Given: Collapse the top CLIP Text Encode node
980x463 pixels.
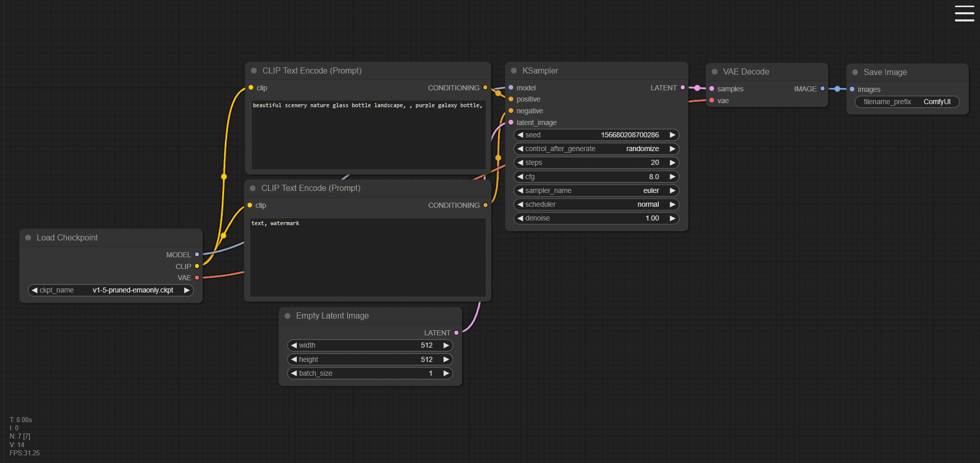Looking at the screenshot, I should pyautogui.click(x=253, y=70).
